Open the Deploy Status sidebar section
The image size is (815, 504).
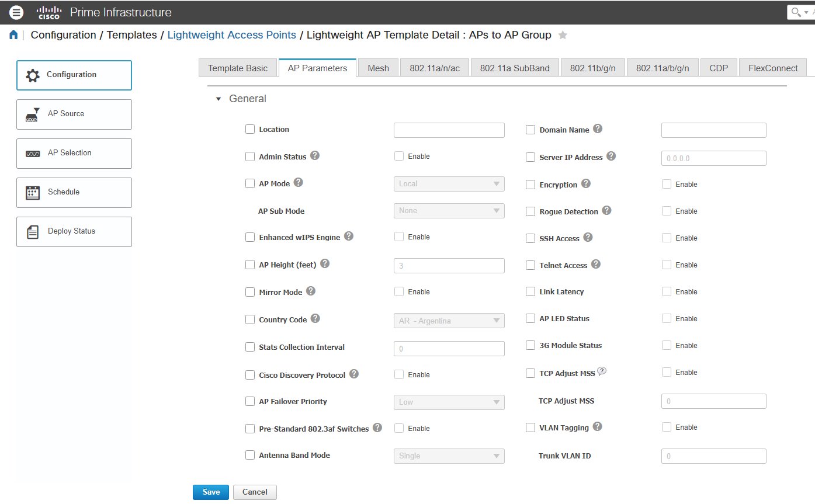click(x=74, y=231)
